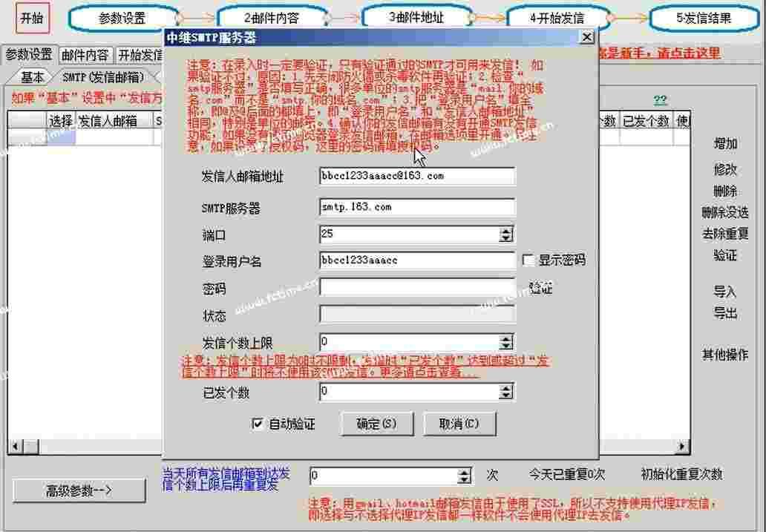This screenshot has width=766, height=532.
Task: Select the highlighted cell under 选择 column
Action: coord(61,137)
